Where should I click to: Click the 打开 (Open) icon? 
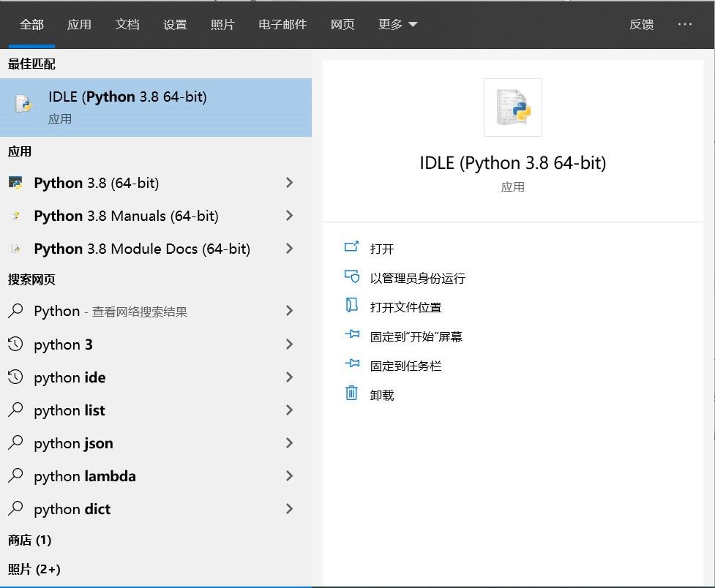click(351, 247)
